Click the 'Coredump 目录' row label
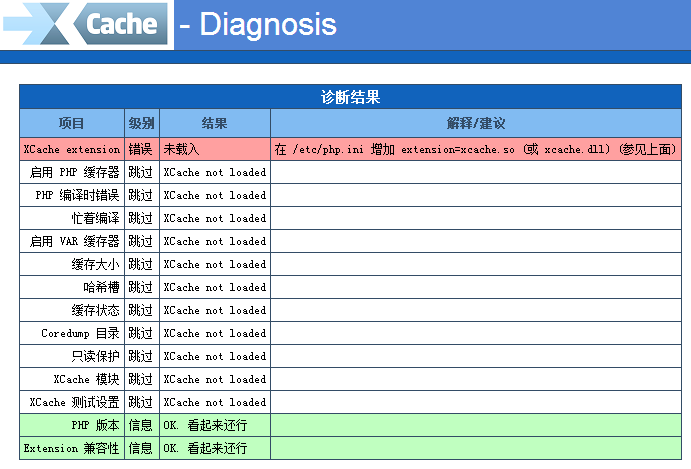 point(80,333)
